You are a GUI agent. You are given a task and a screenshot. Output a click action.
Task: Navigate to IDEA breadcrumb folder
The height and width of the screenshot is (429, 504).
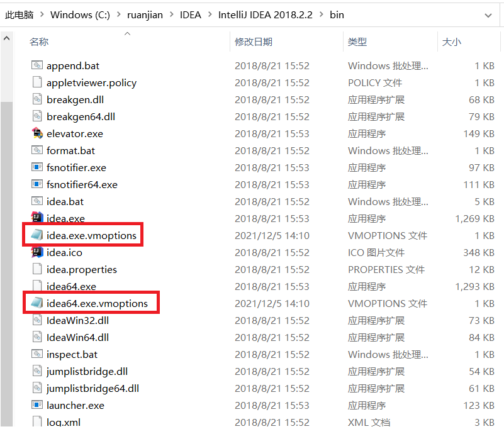point(190,14)
